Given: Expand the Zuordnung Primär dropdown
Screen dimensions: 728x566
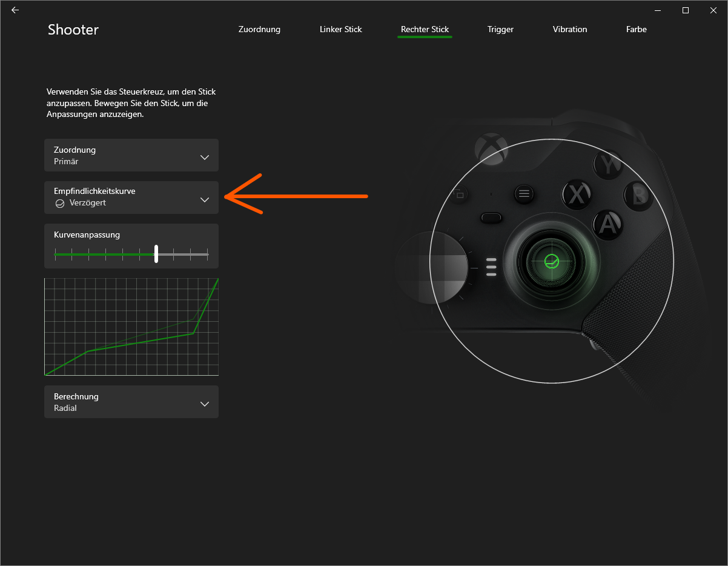Looking at the screenshot, I should [131, 155].
